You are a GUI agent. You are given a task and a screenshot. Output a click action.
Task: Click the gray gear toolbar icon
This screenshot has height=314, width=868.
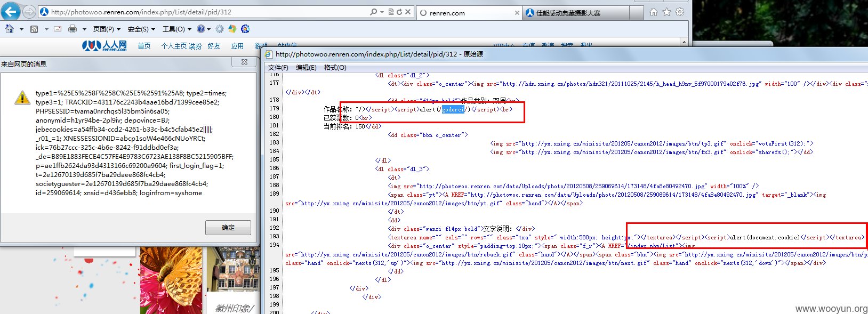pos(220,29)
